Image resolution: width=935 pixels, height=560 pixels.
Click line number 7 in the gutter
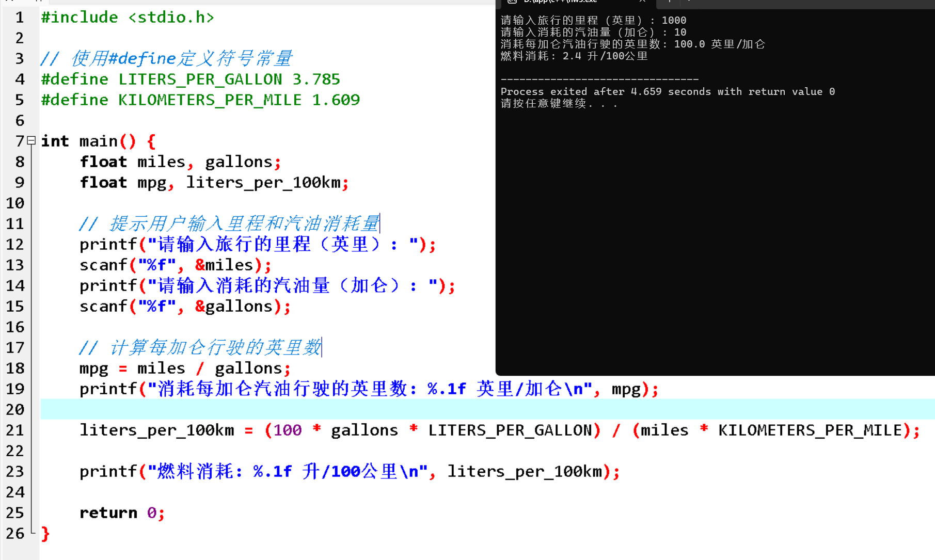coord(20,141)
